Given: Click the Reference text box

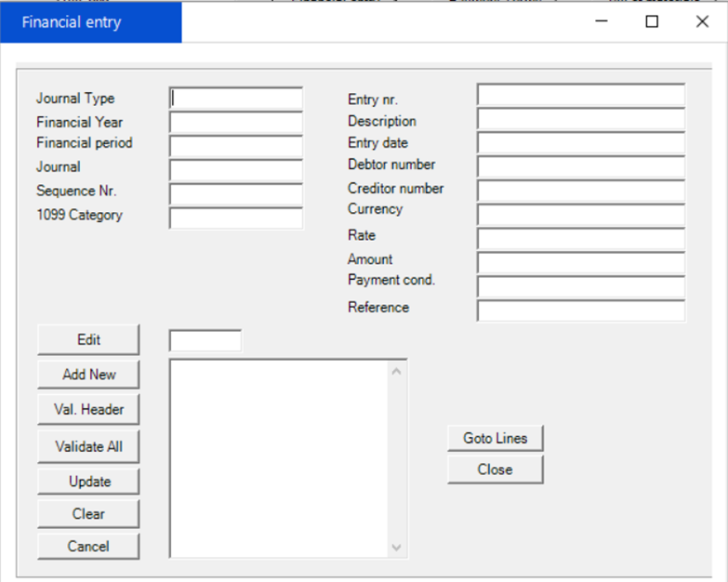Looking at the screenshot, I should [581, 311].
